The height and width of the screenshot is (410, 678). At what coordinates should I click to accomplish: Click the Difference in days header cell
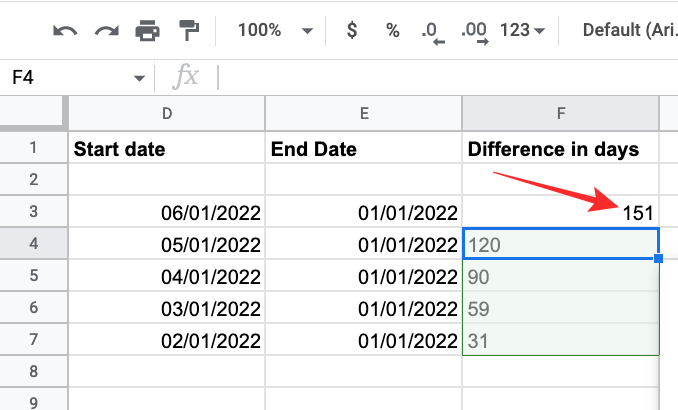pyautogui.click(x=561, y=150)
